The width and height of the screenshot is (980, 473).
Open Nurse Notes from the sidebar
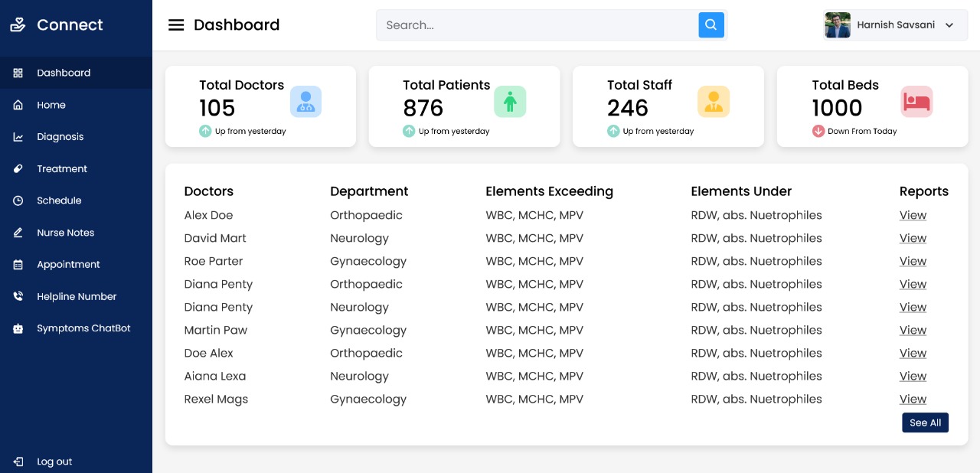pyautogui.click(x=65, y=233)
